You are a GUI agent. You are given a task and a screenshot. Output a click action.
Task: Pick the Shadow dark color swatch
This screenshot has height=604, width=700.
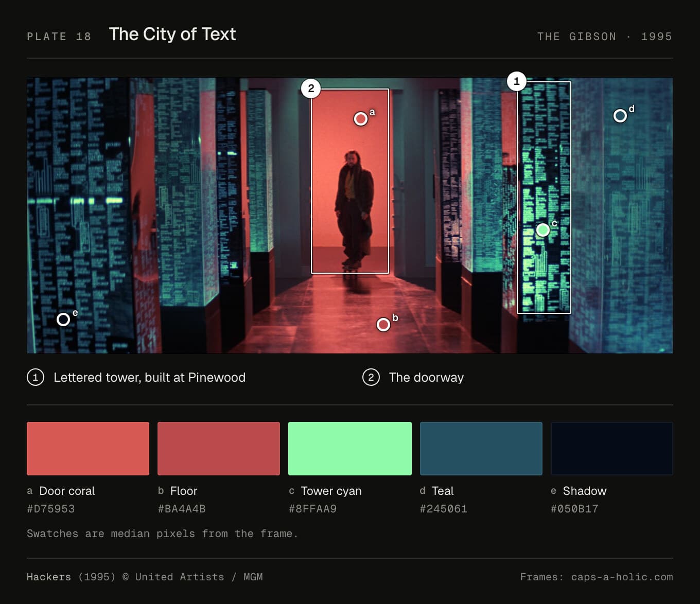tap(612, 449)
